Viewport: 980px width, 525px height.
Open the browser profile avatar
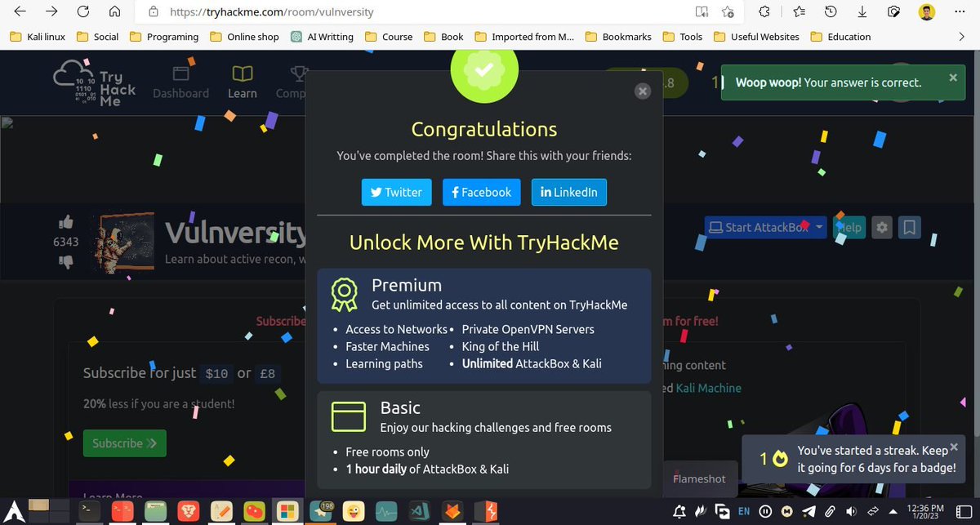click(925, 12)
